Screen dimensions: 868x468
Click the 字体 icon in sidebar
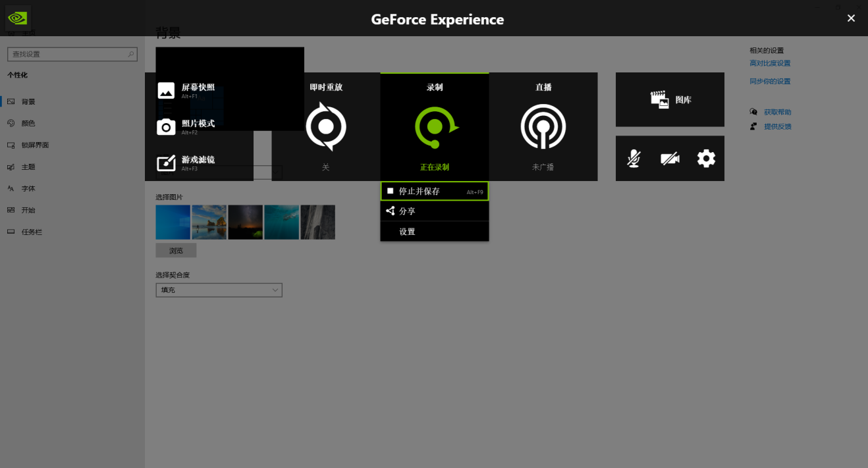click(x=11, y=188)
